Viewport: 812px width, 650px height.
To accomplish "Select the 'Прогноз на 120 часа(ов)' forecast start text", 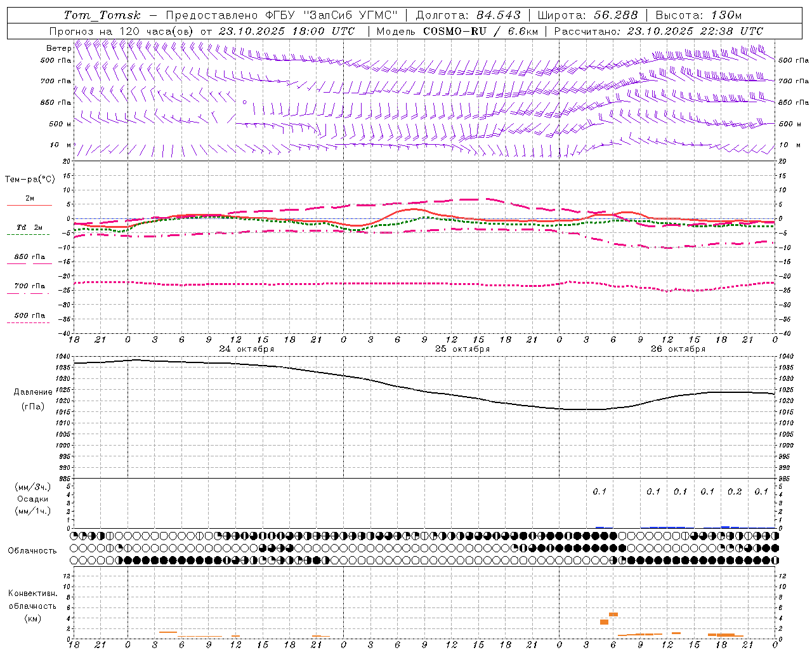I will (122, 31).
